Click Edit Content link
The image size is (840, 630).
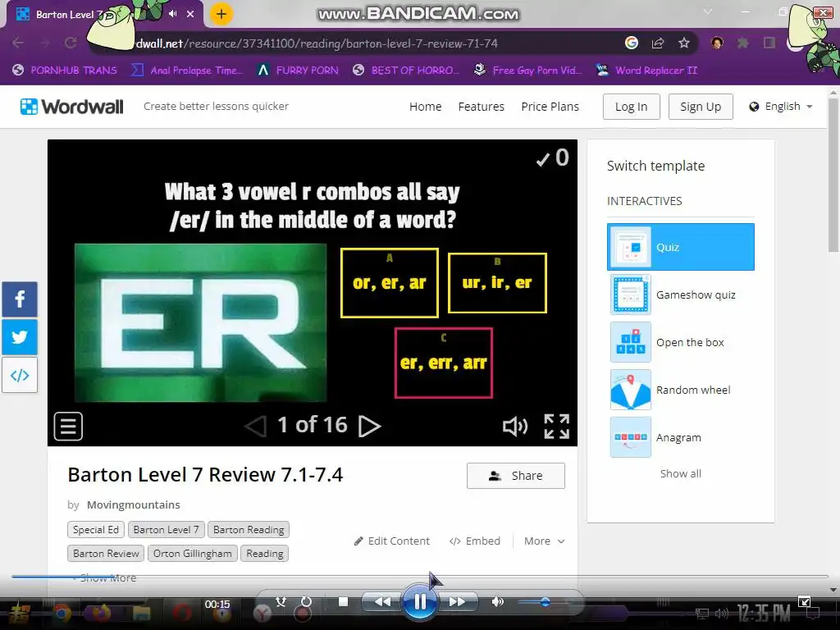coord(391,541)
